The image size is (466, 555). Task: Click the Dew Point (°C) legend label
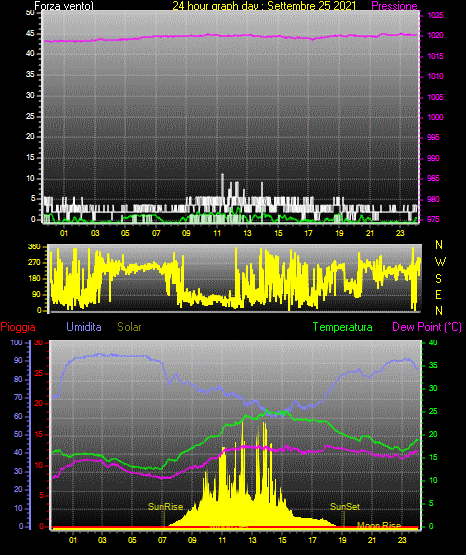click(x=427, y=327)
